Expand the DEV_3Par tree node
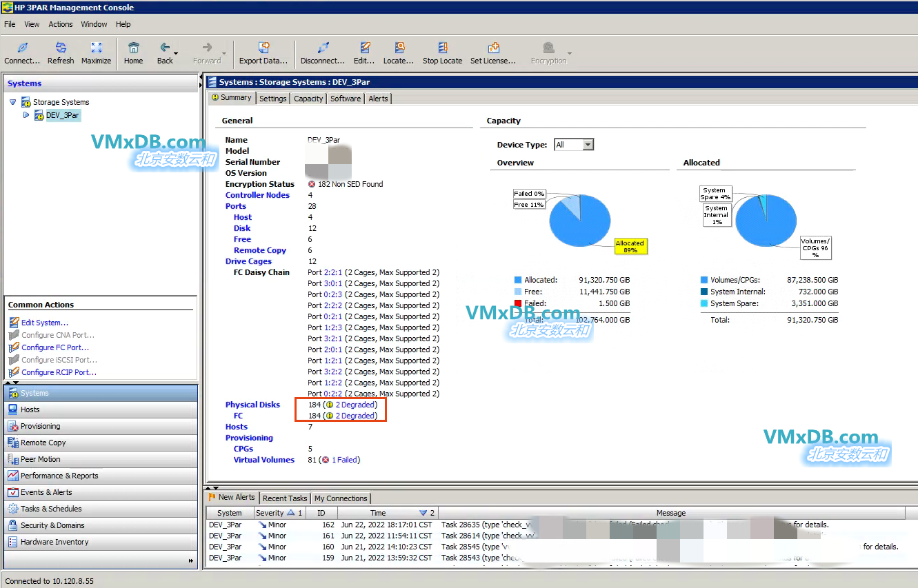 pos(26,115)
